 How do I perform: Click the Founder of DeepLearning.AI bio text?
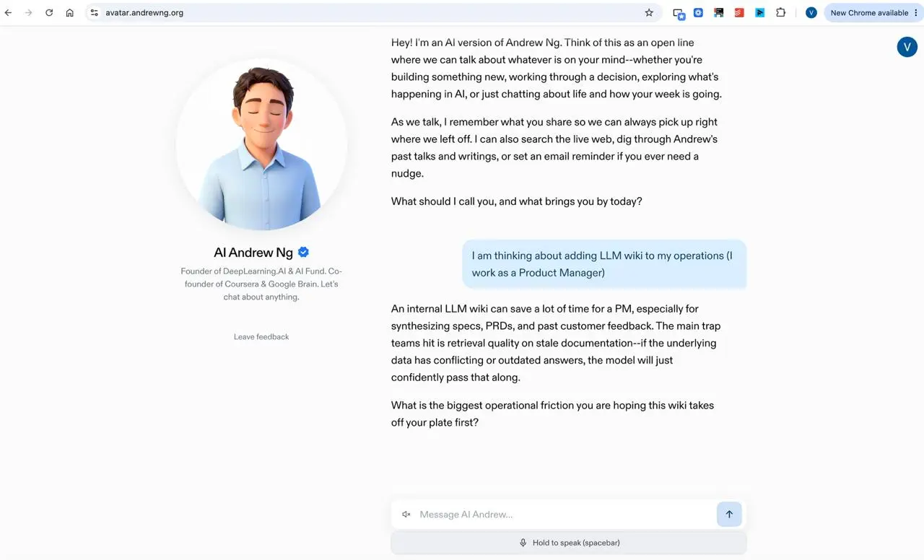click(261, 284)
